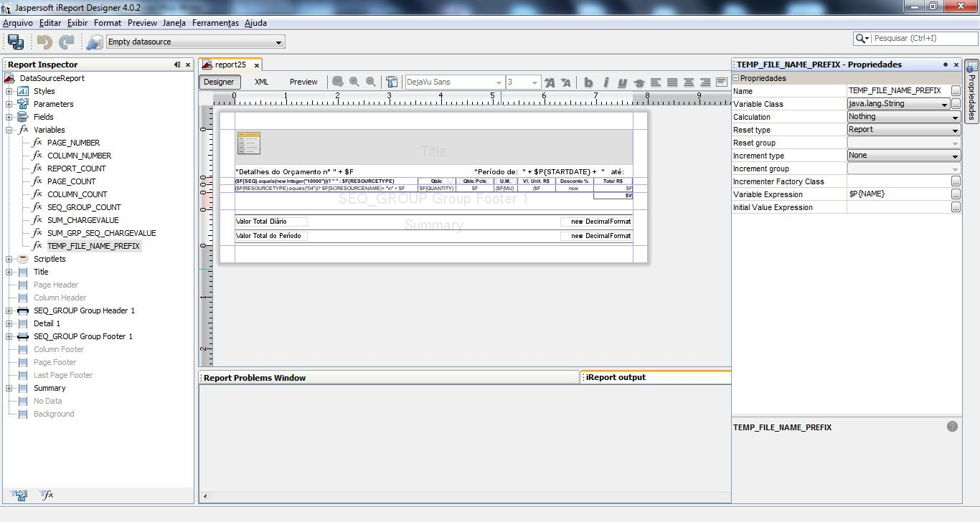The width and height of the screenshot is (980, 522).
Task: Switch to the Designer view
Action: [x=219, y=82]
